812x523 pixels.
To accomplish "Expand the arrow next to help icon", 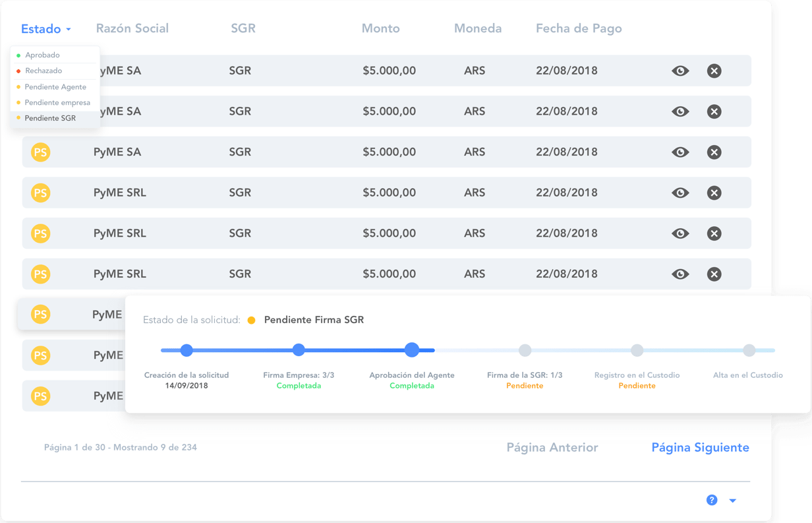I will pos(732,501).
